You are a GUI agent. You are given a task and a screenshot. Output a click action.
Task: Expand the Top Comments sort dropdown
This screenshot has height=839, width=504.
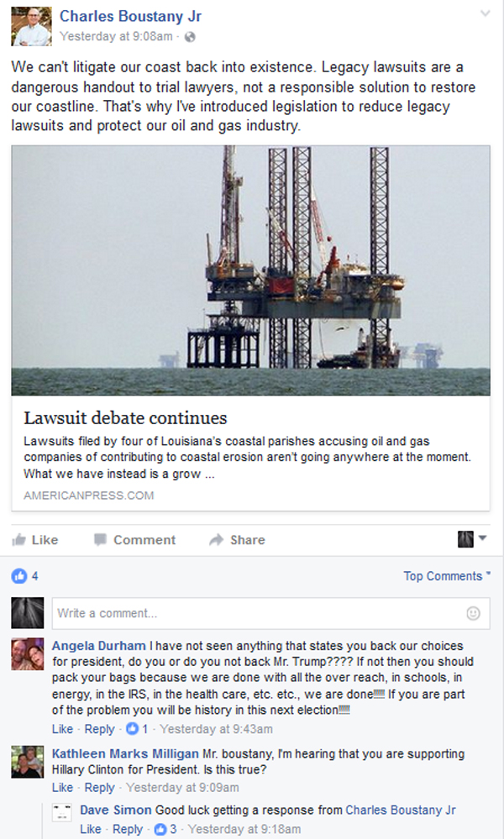(447, 576)
